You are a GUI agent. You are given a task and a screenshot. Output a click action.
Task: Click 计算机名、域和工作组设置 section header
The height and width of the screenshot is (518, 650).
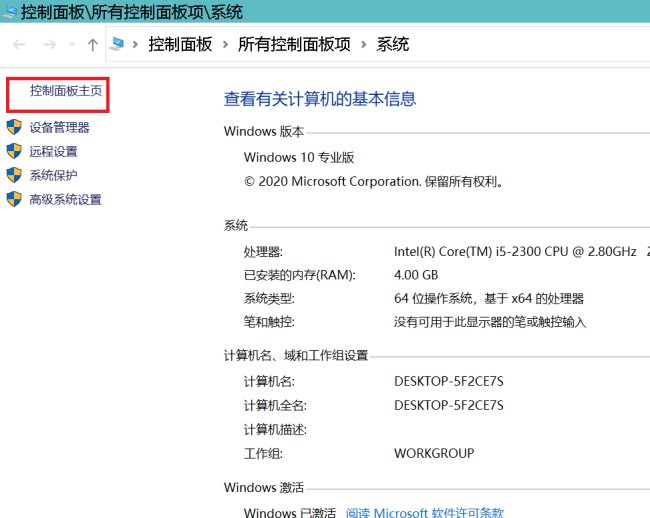[x=296, y=355]
